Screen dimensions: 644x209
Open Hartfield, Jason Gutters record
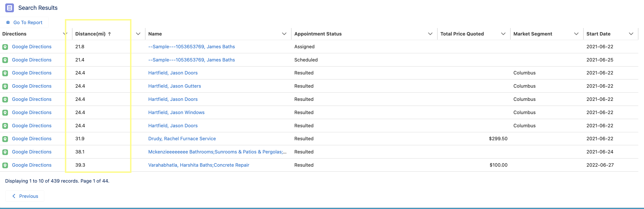point(175,86)
